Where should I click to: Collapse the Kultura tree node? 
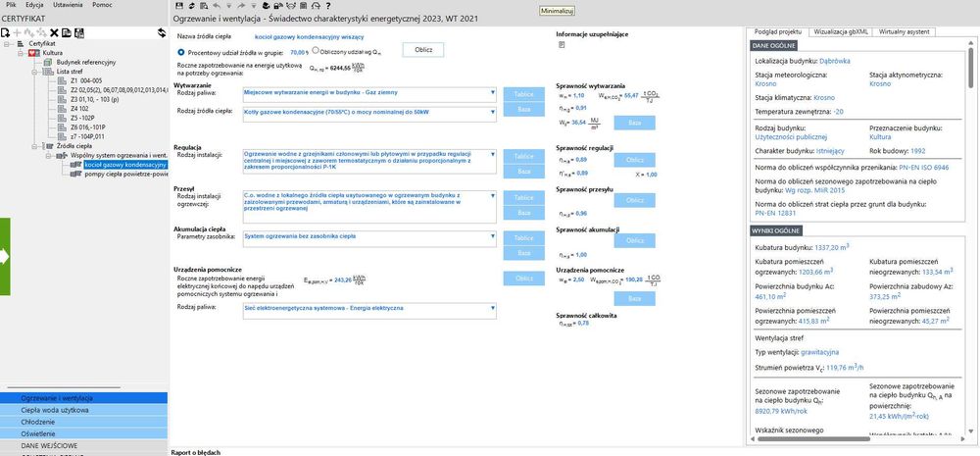click(x=20, y=53)
